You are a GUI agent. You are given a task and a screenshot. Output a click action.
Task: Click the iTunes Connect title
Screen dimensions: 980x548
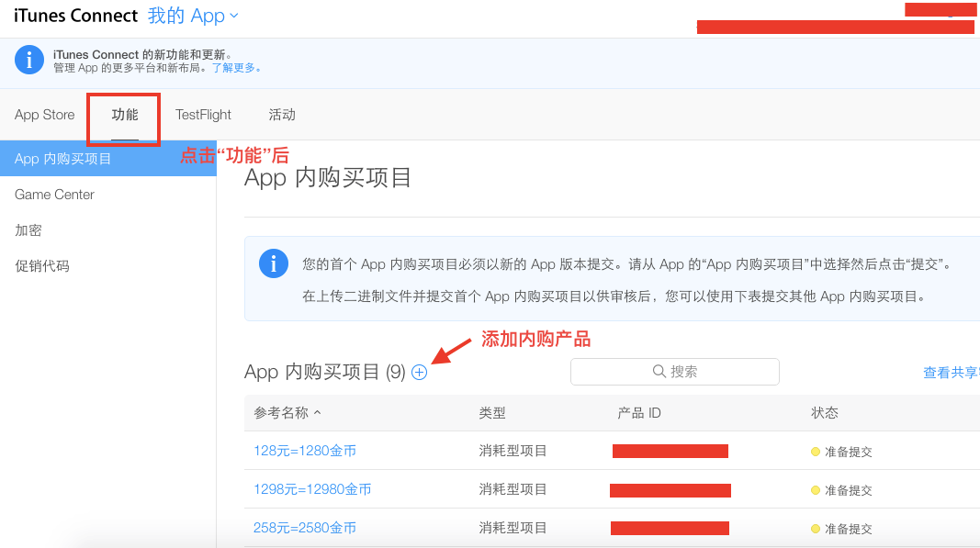[75, 16]
